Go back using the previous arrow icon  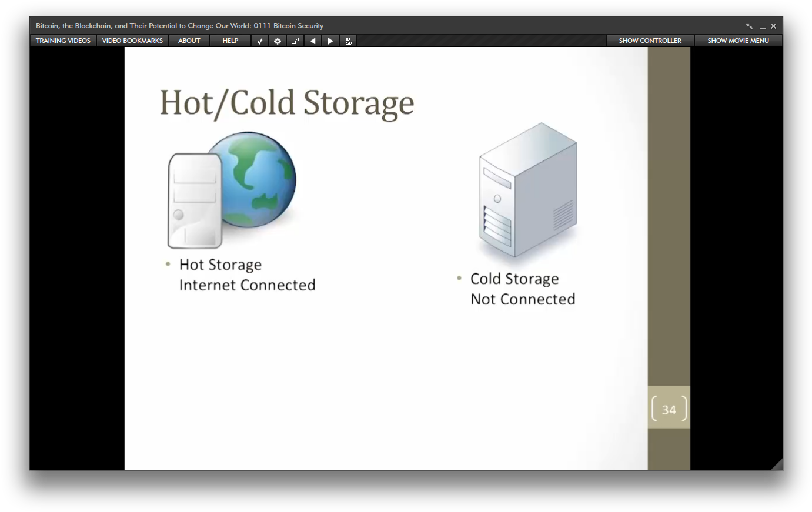(x=312, y=41)
